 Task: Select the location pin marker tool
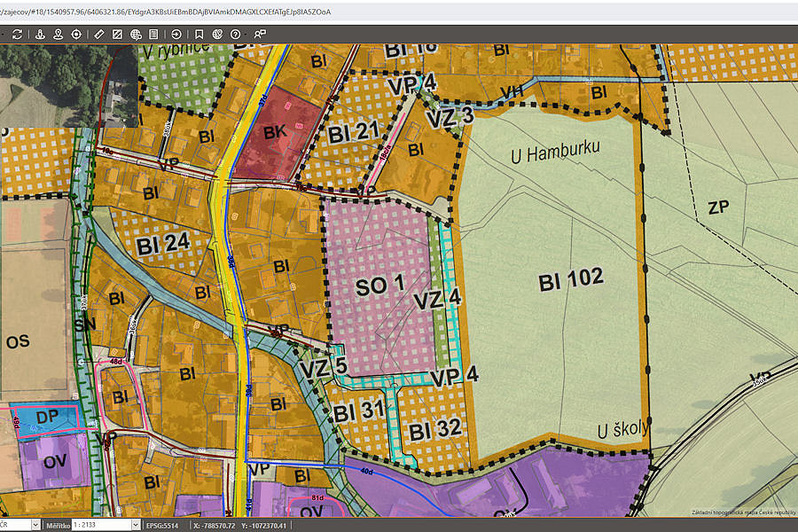click(x=58, y=34)
